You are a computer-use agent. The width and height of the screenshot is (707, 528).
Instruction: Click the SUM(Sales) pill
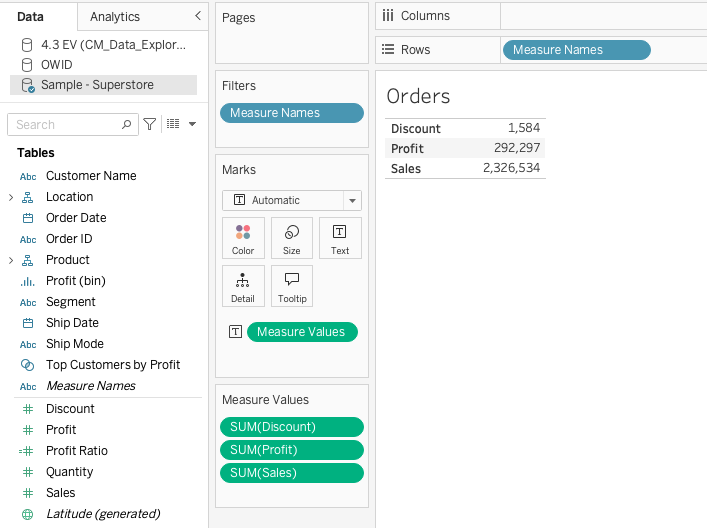292,473
